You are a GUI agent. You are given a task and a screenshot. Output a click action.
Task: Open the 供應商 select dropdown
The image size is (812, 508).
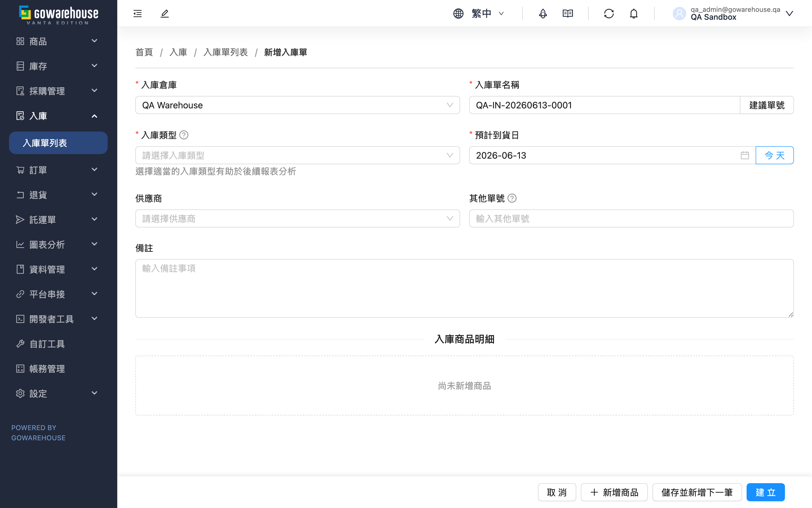click(x=298, y=219)
